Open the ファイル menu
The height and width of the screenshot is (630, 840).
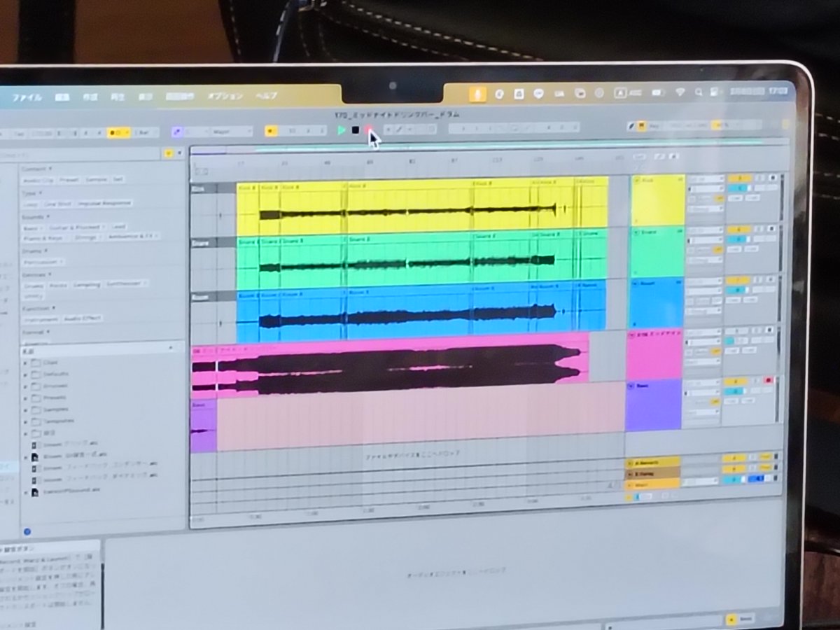click(x=27, y=97)
